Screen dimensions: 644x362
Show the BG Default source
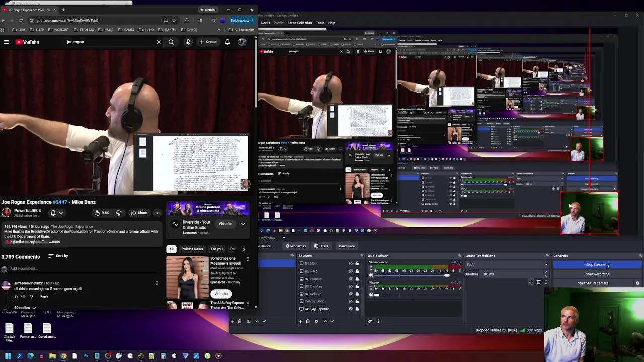pos(351,294)
